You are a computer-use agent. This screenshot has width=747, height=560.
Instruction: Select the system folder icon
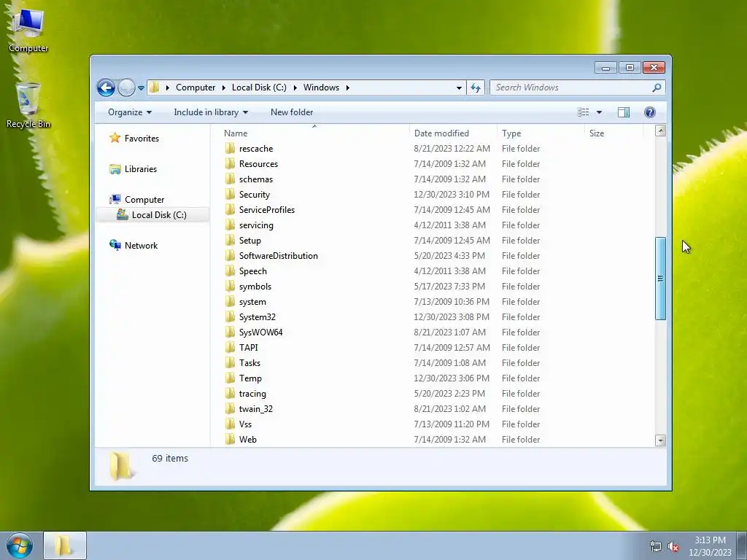click(x=230, y=301)
